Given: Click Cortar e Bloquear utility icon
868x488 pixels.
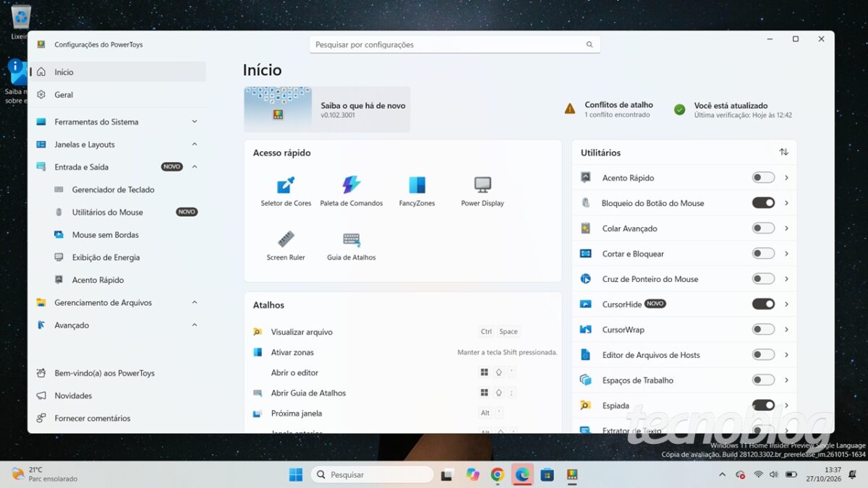Looking at the screenshot, I should (586, 254).
